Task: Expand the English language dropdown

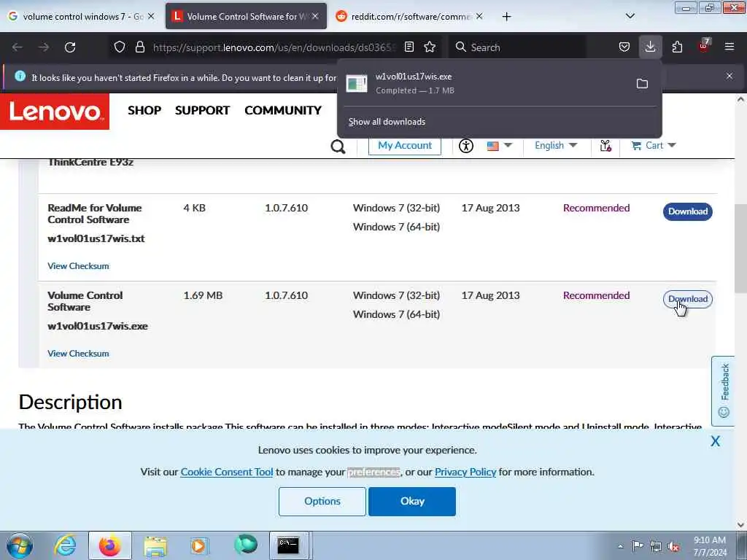Action: 555,145
